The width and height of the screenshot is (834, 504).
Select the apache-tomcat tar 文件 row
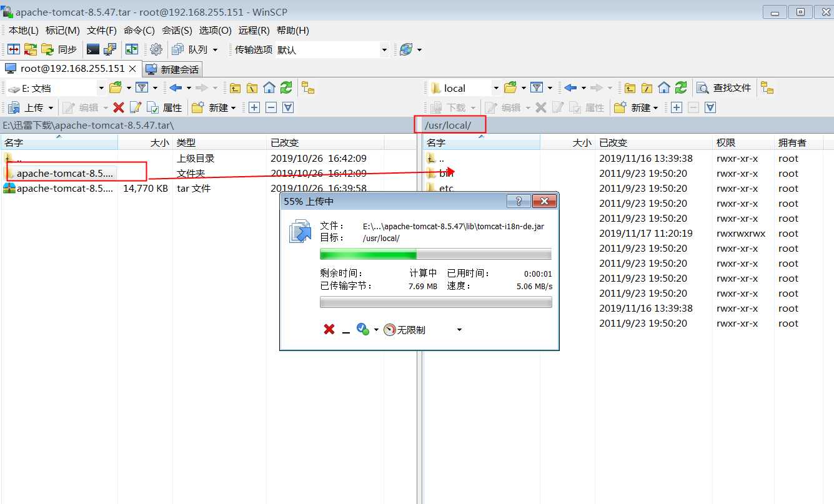(x=192, y=188)
